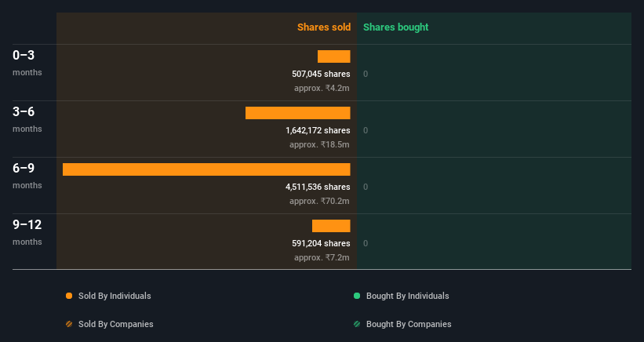Click the approx. ₹18.5m amount
This screenshot has width=644, height=342.
click(319, 144)
